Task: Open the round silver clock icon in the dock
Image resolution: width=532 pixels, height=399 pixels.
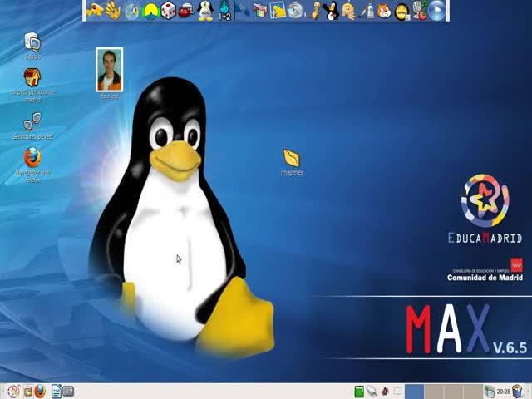Action: pos(295,11)
